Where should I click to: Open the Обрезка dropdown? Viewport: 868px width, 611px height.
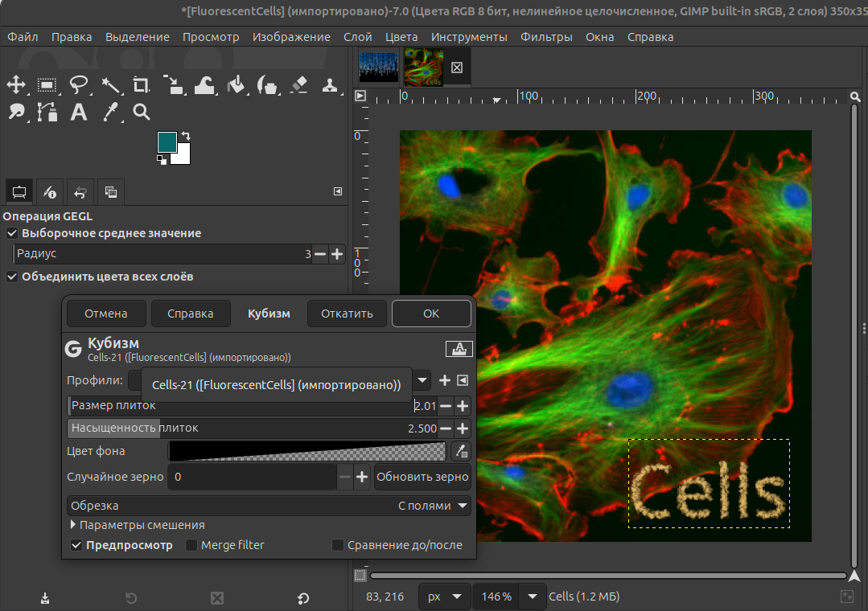(269, 506)
